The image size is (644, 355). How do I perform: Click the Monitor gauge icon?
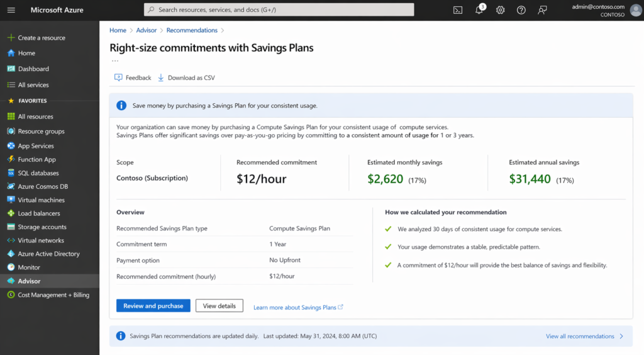(x=11, y=267)
